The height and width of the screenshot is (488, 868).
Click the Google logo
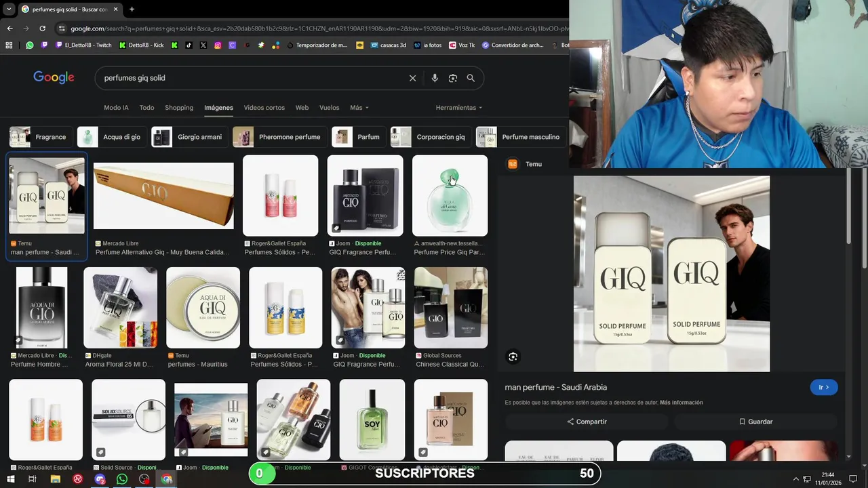pos(54,77)
